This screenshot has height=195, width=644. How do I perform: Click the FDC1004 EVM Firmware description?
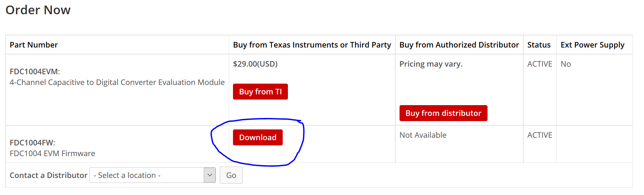tap(53, 153)
